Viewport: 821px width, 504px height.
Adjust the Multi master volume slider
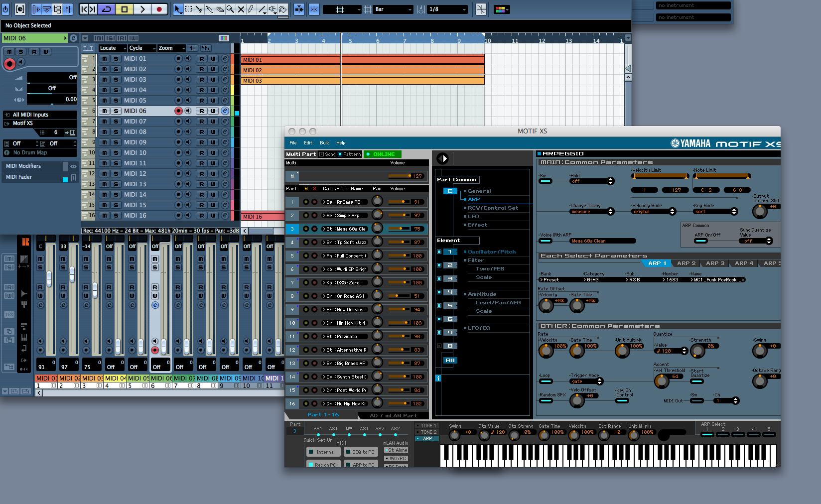(x=400, y=176)
